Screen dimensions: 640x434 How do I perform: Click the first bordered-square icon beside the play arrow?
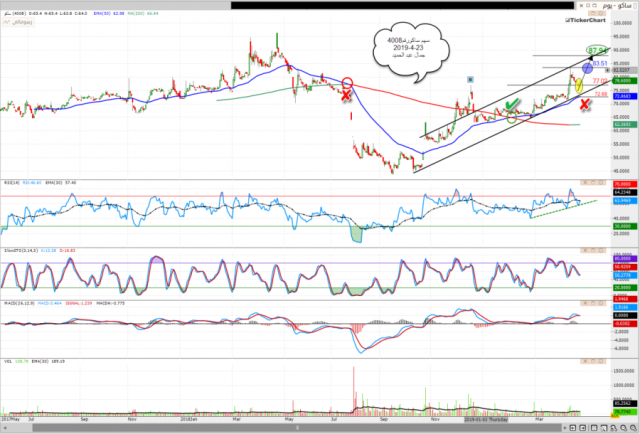pos(573,428)
